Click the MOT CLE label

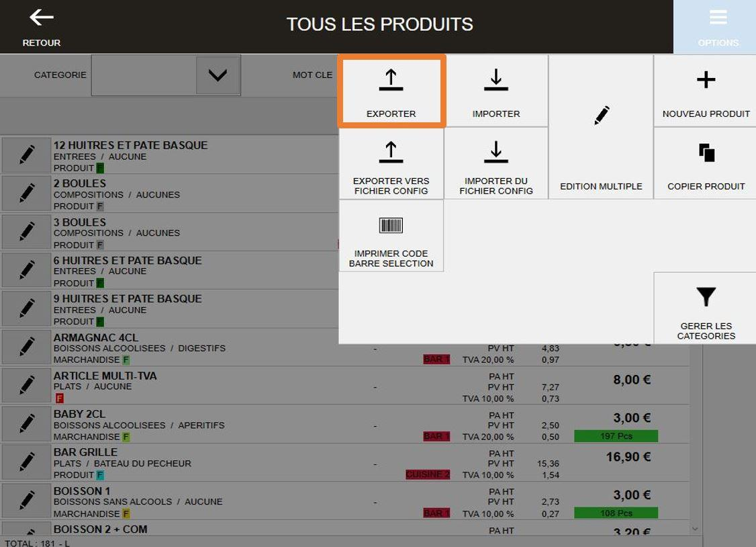(312, 75)
